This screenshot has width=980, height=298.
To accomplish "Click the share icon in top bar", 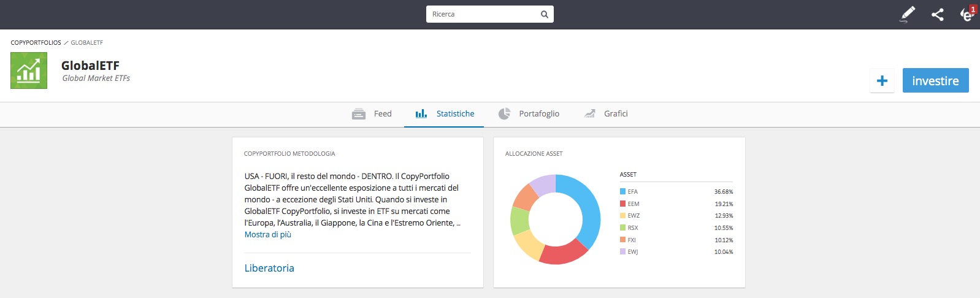I will click(937, 14).
